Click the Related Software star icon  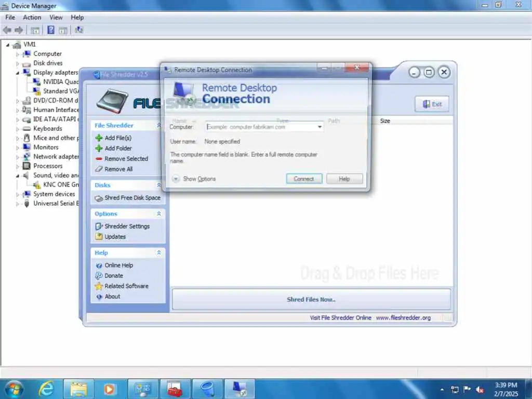coord(99,286)
